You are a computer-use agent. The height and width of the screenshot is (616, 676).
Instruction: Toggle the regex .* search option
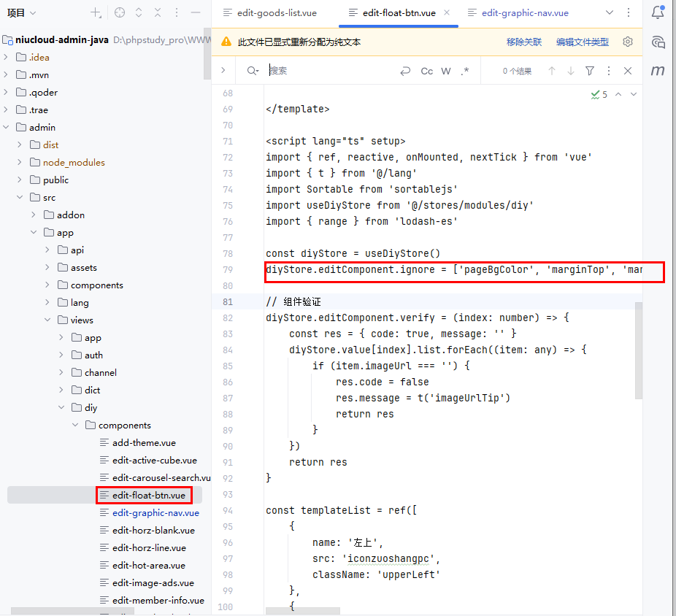click(x=465, y=71)
